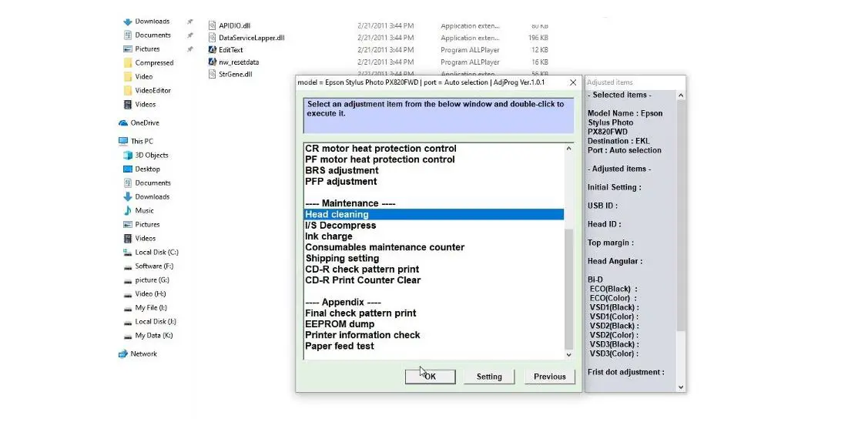Image resolution: width=868 pixels, height=422 pixels.
Task: Click the DataServiceLapper.dll file icon
Action: tap(212, 38)
